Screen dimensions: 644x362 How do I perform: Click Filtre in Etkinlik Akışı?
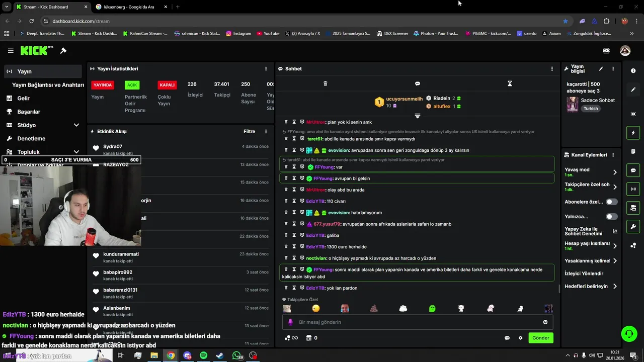[x=249, y=132]
